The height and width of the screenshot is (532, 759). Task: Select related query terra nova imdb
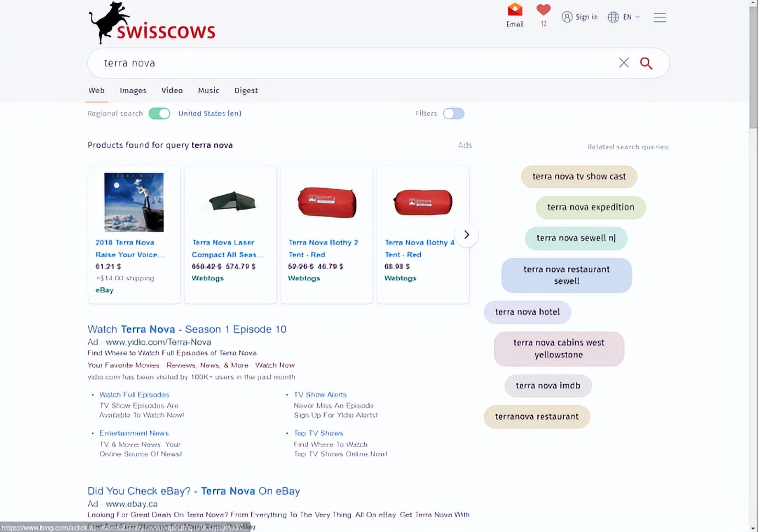click(548, 386)
